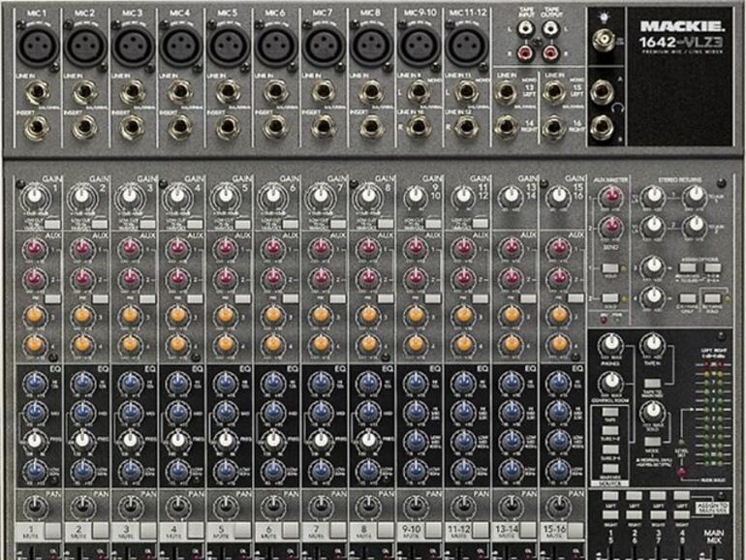Adjust the channel 7 GAIN knob
Image resolution: width=746 pixels, height=560 pixels.
321,196
